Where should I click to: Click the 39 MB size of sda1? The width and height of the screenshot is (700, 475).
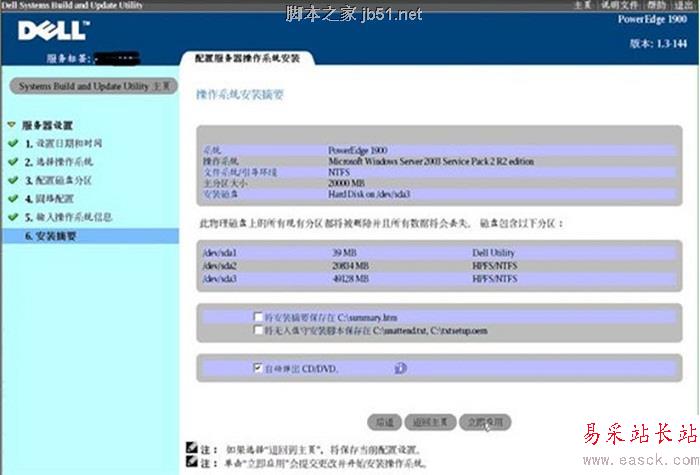coord(344,253)
